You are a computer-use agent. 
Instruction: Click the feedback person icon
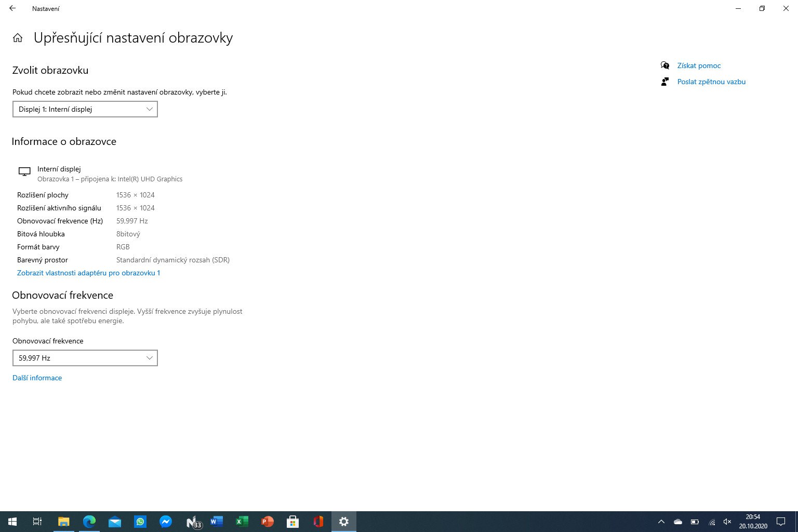tap(664, 82)
